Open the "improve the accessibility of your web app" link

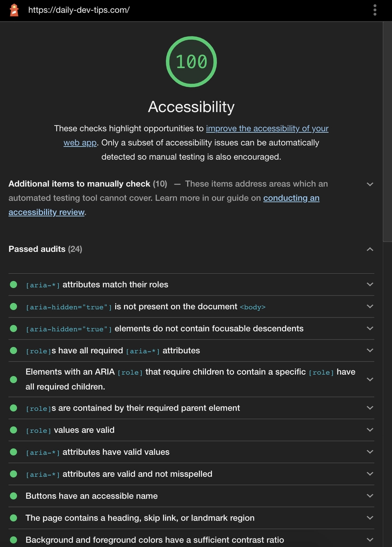(x=267, y=128)
